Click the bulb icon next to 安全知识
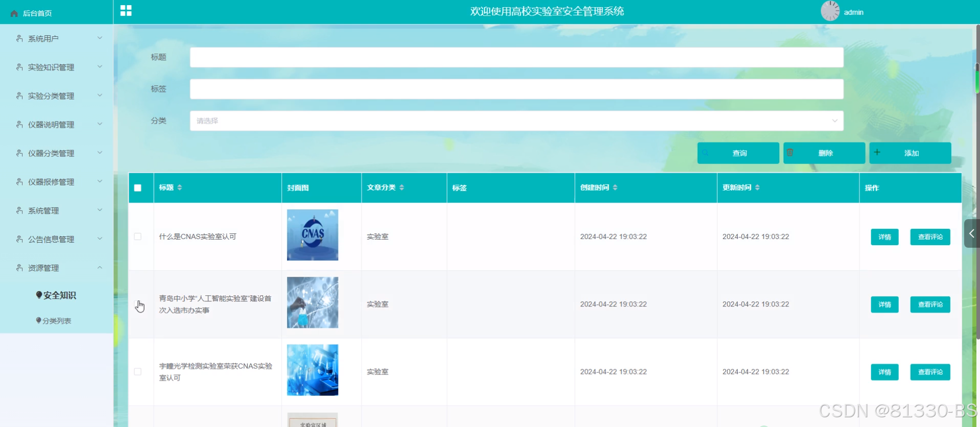Viewport: 980px width, 427px height. pyautogui.click(x=39, y=295)
